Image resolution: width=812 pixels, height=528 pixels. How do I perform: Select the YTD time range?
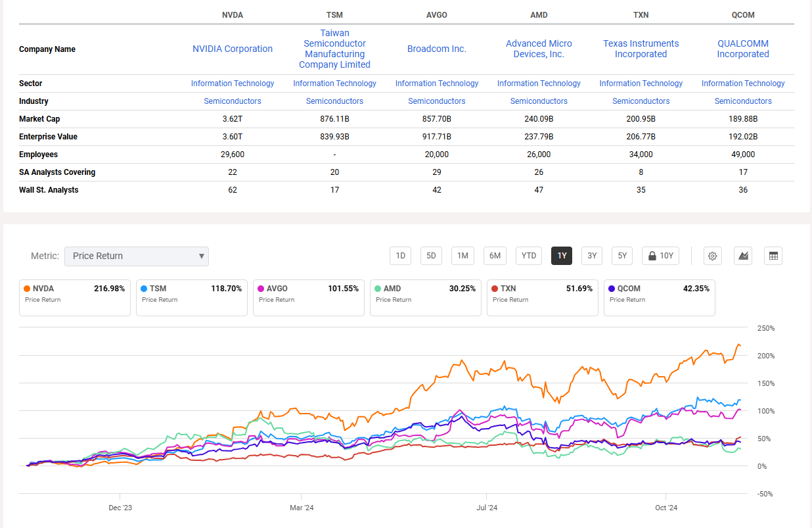[x=528, y=256]
